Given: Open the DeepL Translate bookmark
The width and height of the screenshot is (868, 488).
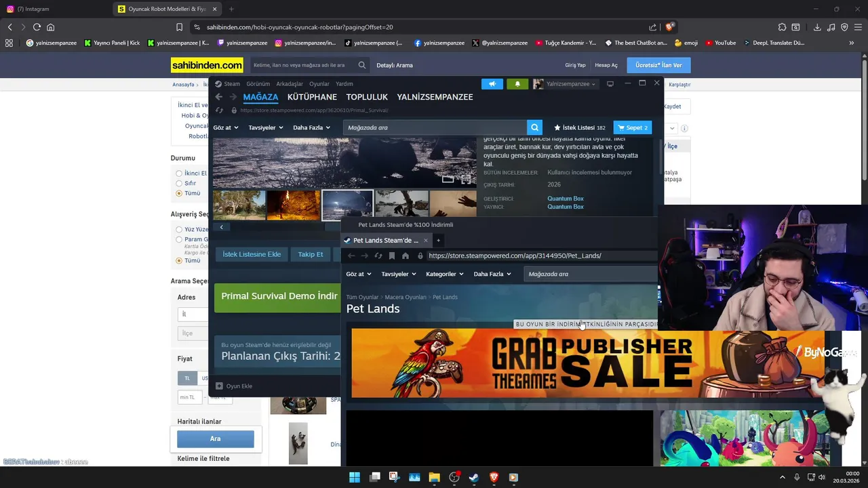Looking at the screenshot, I should (774, 43).
